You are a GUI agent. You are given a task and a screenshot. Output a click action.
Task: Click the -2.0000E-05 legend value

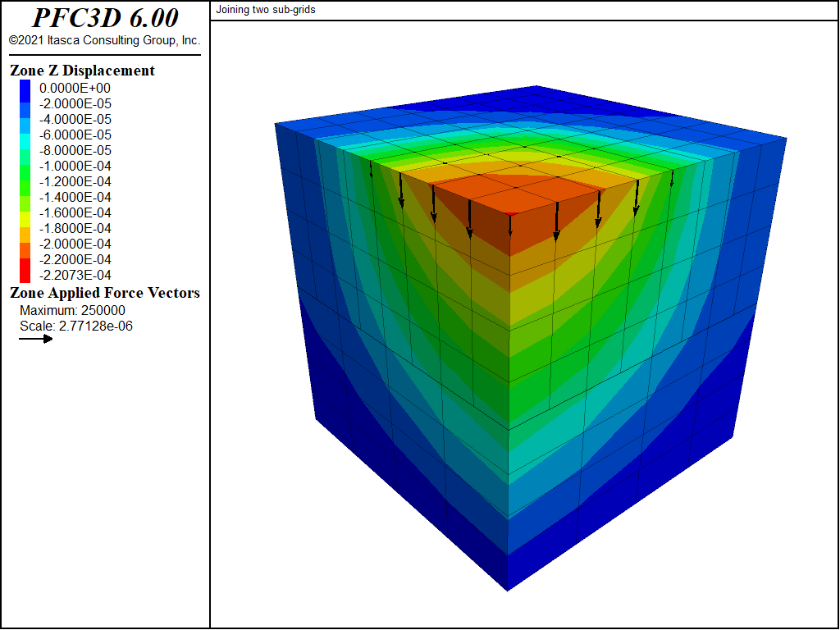[x=75, y=103]
